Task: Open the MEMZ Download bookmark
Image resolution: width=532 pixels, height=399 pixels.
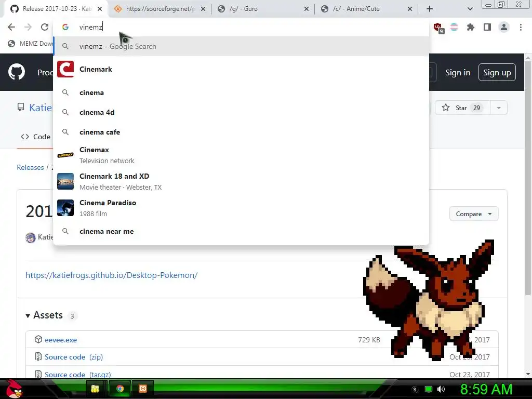Action: pyautogui.click(x=31, y=44)
